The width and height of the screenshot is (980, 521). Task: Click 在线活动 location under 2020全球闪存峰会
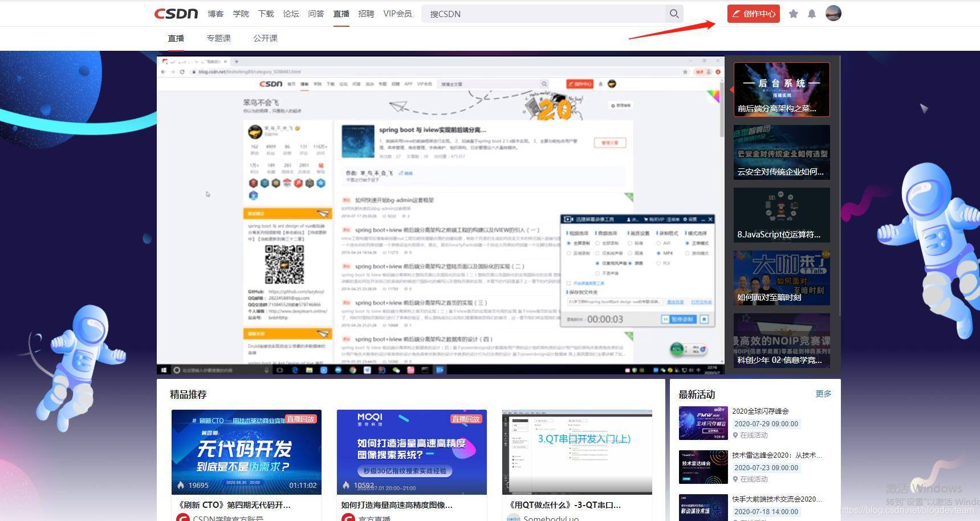750,435
